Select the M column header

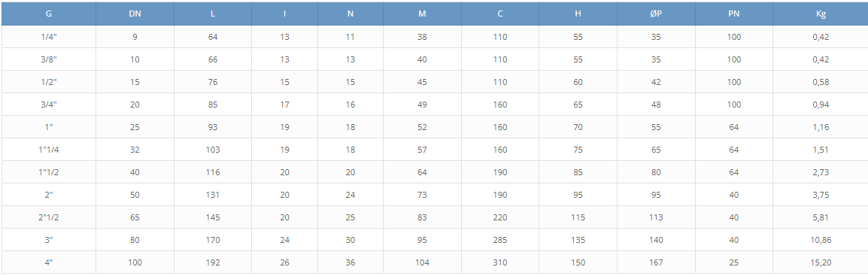pyautogui.click(x=423, y=14)
